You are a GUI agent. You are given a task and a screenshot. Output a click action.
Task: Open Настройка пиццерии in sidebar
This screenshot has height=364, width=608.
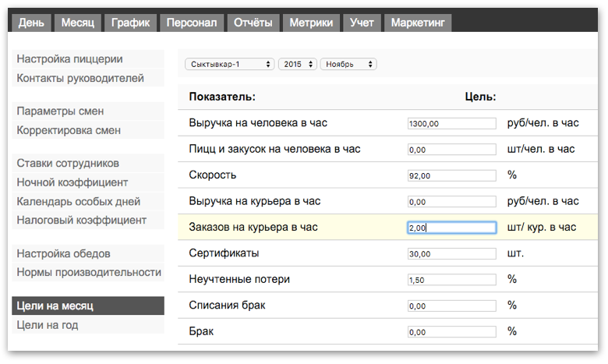(x=88, y=59)
